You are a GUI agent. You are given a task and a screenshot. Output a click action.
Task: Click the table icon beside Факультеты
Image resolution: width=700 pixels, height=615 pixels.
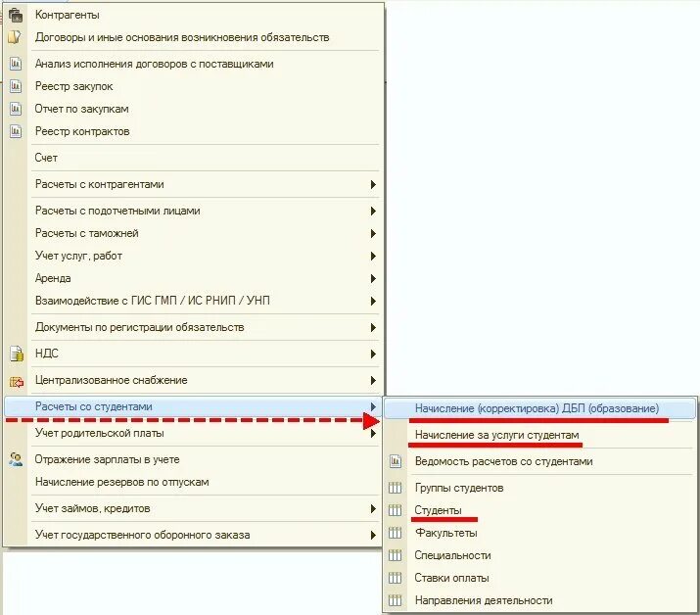click(x=396, y=533)
